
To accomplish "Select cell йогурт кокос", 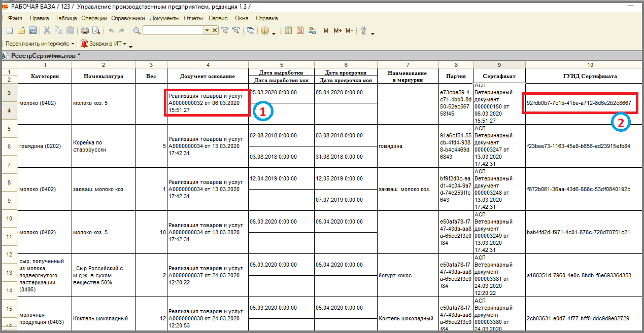I will pyautogui.click(x=408, y=275).
